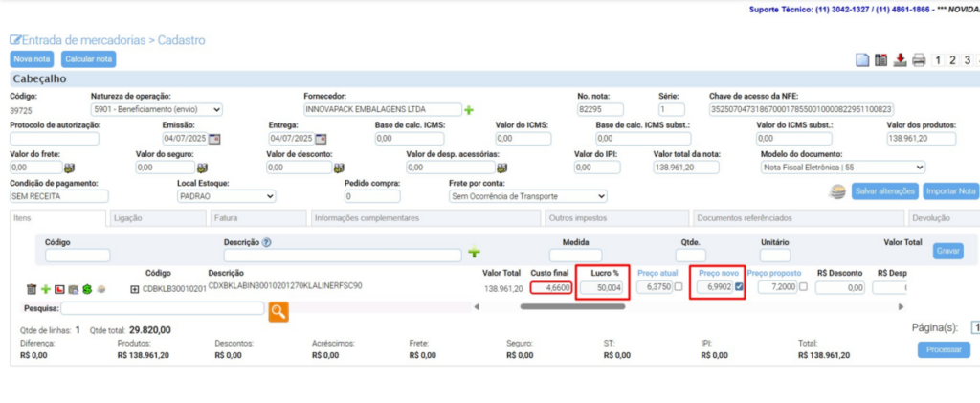Tick the Preço proposto checkbox
This screenshot has width=980, height=403.
(803, 287)
